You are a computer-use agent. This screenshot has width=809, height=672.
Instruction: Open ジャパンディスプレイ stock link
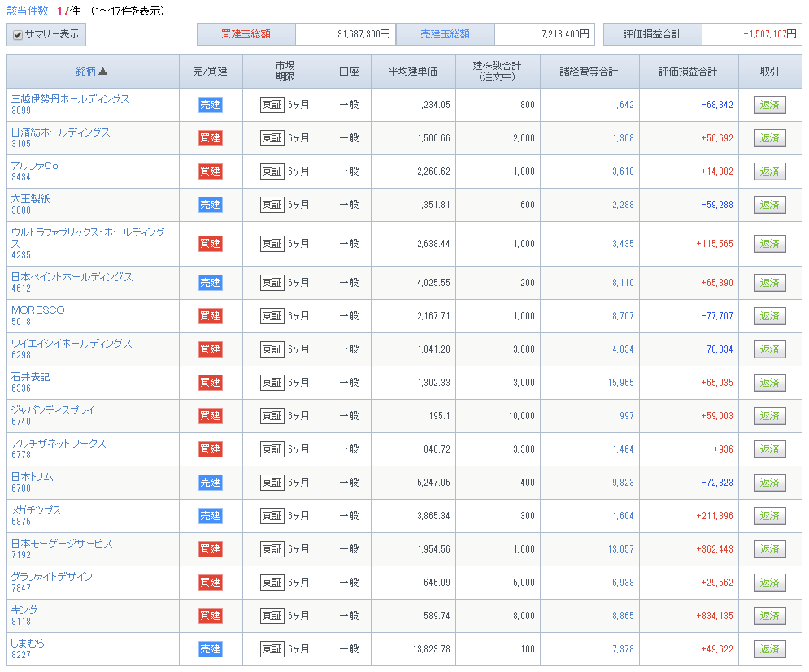point(53,410)
